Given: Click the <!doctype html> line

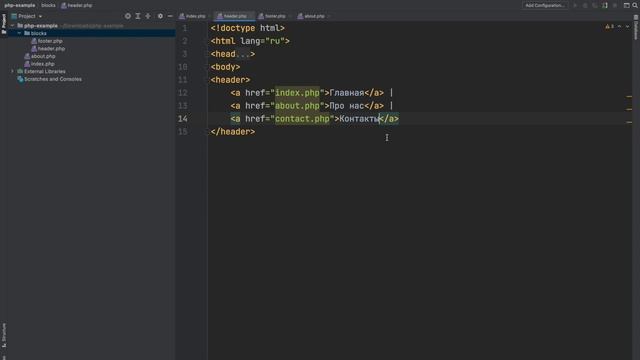Looking at the screenshot, I should click(x=247, y=28).
